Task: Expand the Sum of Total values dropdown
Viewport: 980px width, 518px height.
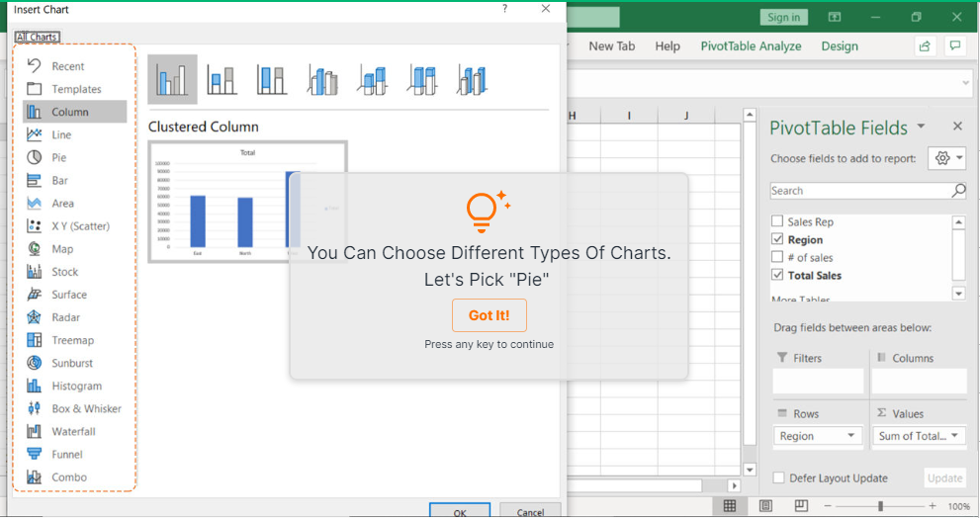Action: pyautogui.click(x=954, y=436)
